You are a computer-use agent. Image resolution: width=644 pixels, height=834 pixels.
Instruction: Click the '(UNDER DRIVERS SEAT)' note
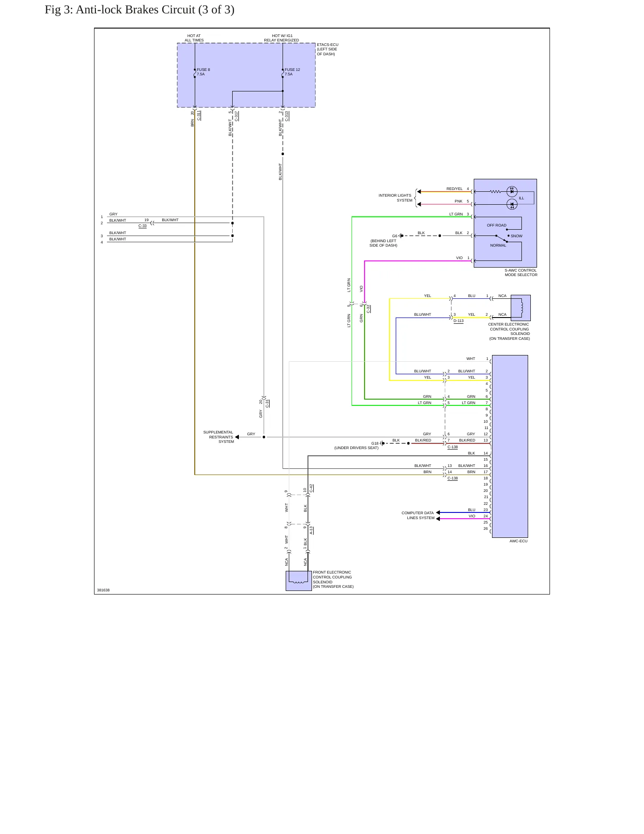357,448
